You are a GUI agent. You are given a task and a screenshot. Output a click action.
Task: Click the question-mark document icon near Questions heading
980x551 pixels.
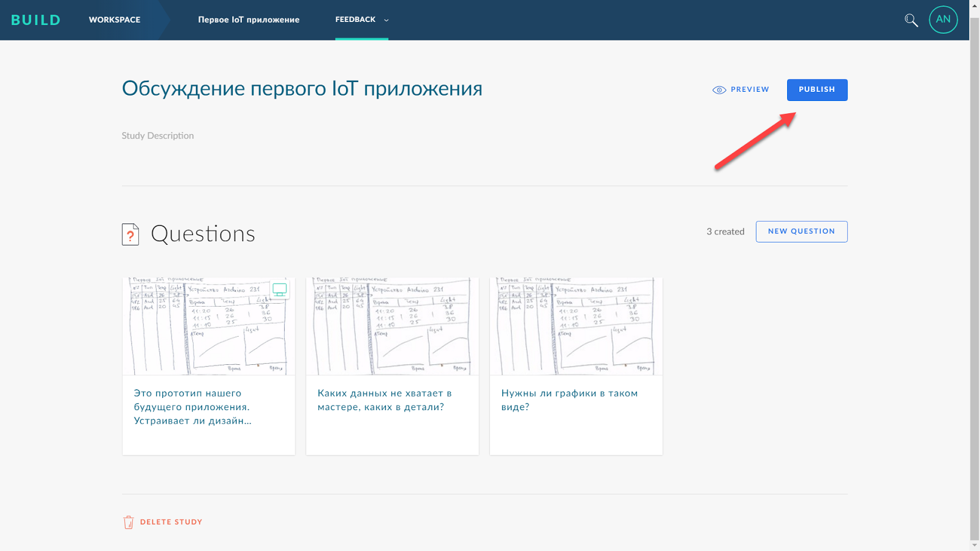coord(129,234)
